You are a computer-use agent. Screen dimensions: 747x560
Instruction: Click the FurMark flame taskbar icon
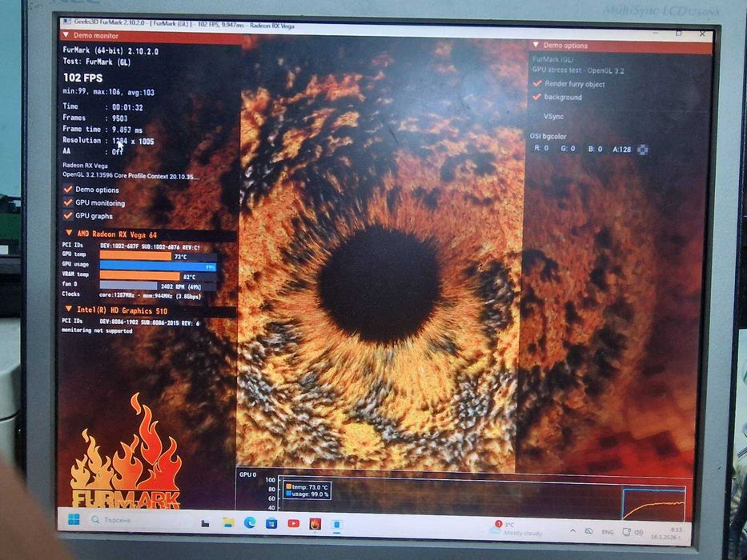click(x=315, y=524)
